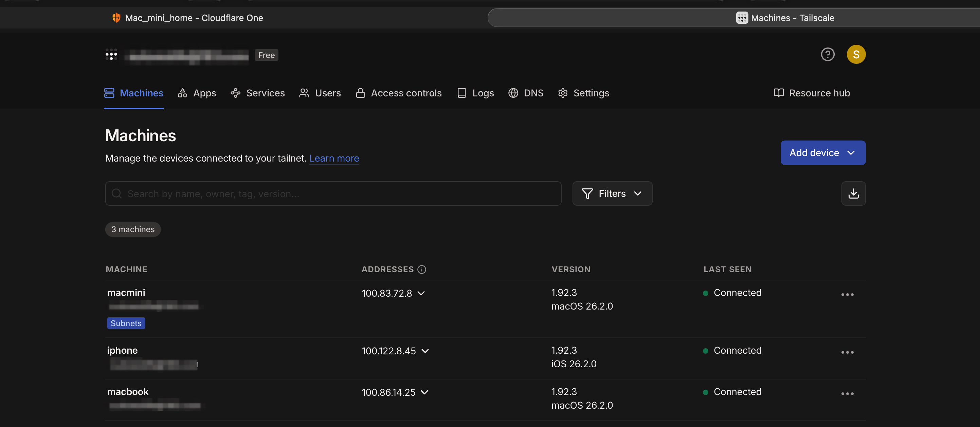Click the Addresses info icon
The height and width of the screenshot is (427, 980).
[421, 269]
